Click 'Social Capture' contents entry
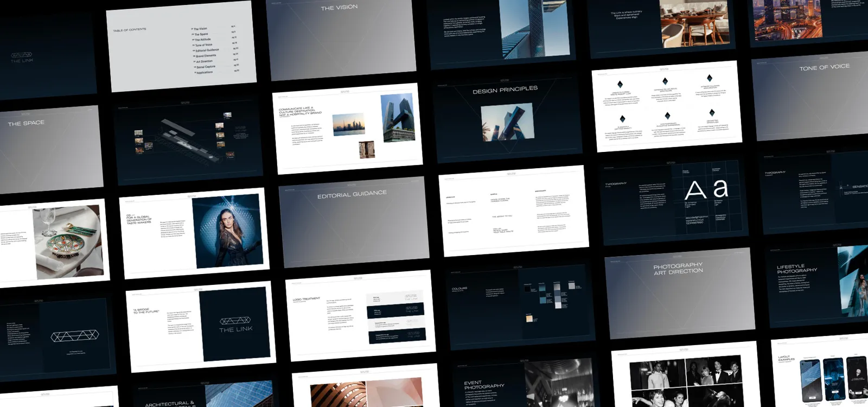The image size is (868, 407). (205, 67)
